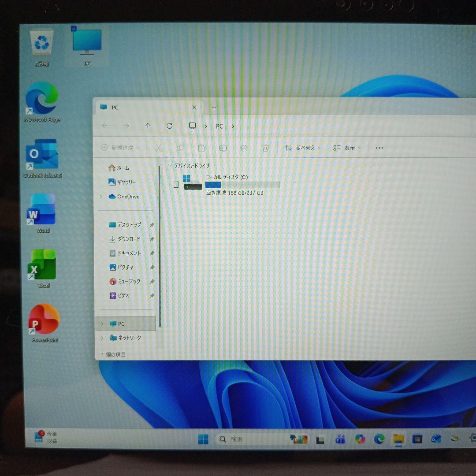Open the 表示 (View) dropdown

(349, 148)
